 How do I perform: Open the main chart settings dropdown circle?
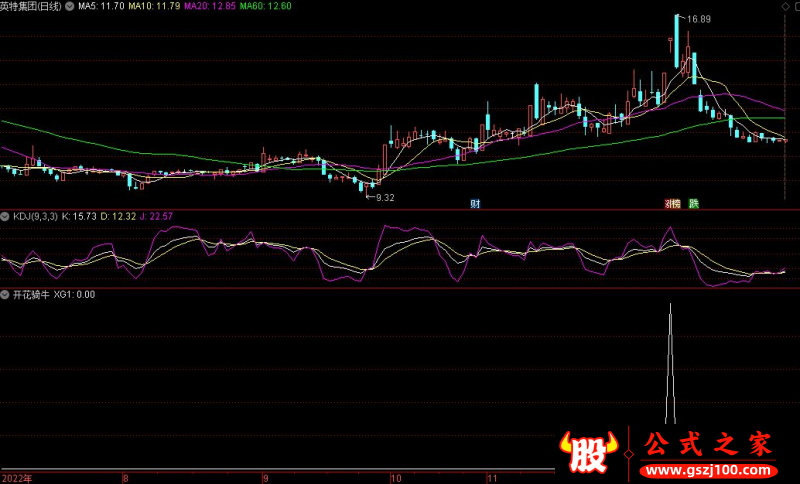(x=68, y=6)
